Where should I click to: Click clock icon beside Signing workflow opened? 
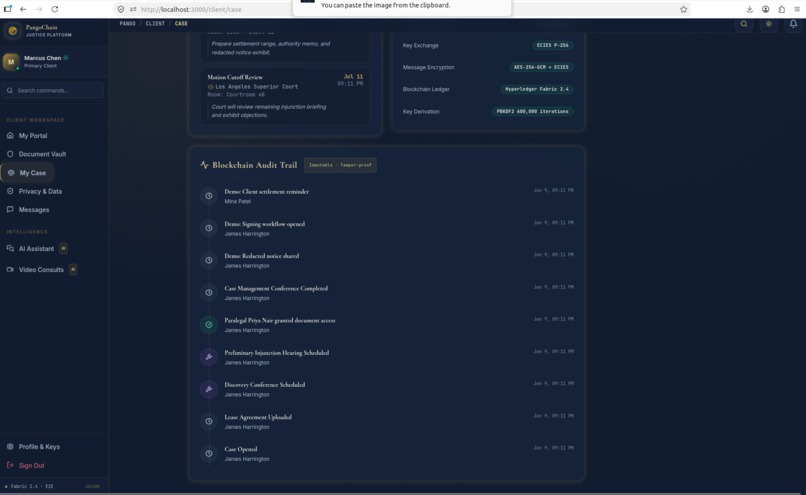click(x=209, y=228)
